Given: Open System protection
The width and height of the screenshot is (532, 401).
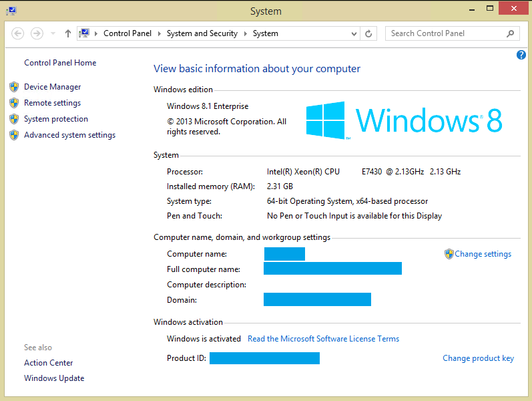Looking at the screenshot, I should 56,119.
